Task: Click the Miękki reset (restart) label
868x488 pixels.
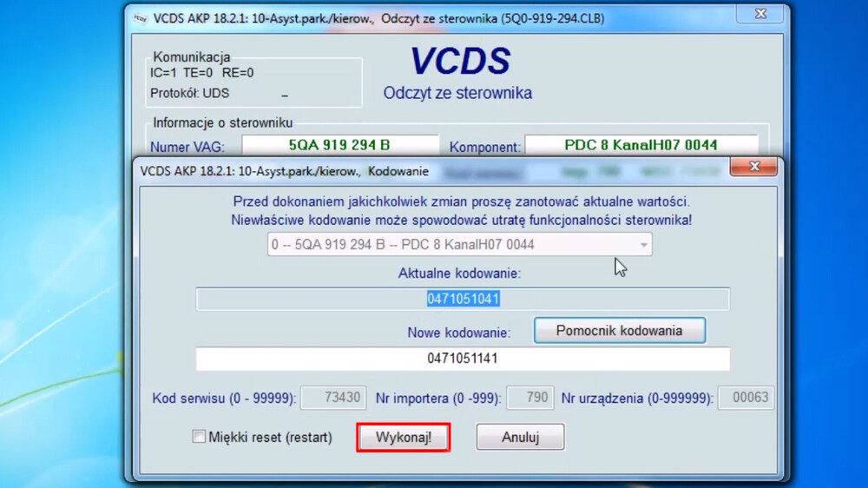Action: point(270,438)
